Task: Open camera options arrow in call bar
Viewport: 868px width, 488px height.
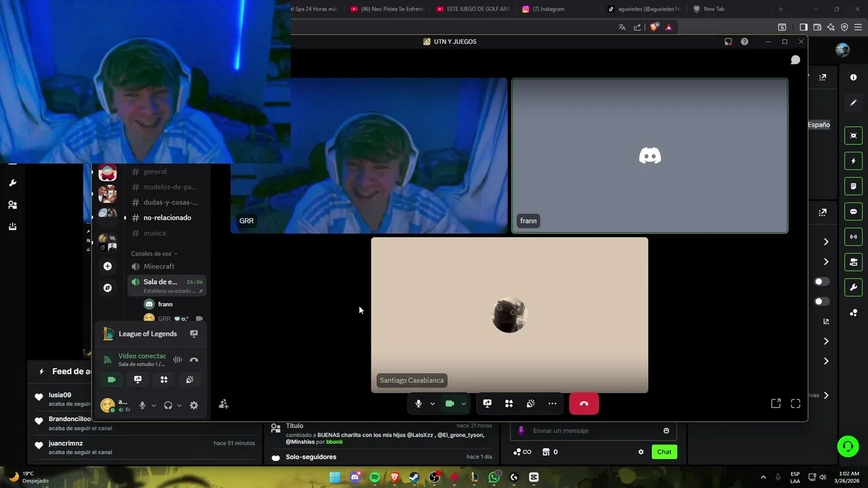Action: pyautogui.click(x=464, y=404)
